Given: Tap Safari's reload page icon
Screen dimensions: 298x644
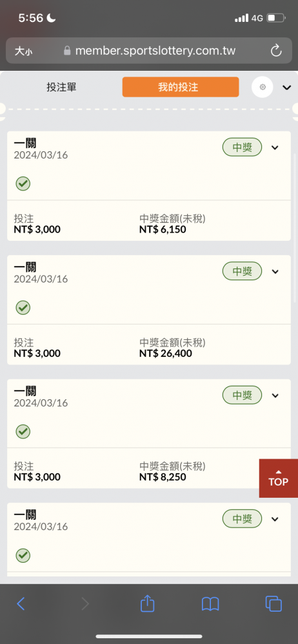Looking at the screenshot, I should (x=276, y=51).
